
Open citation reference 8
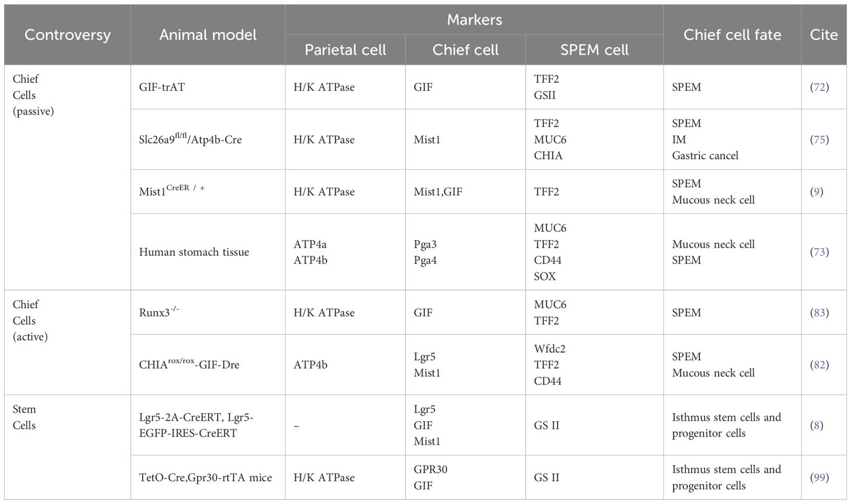817,425
